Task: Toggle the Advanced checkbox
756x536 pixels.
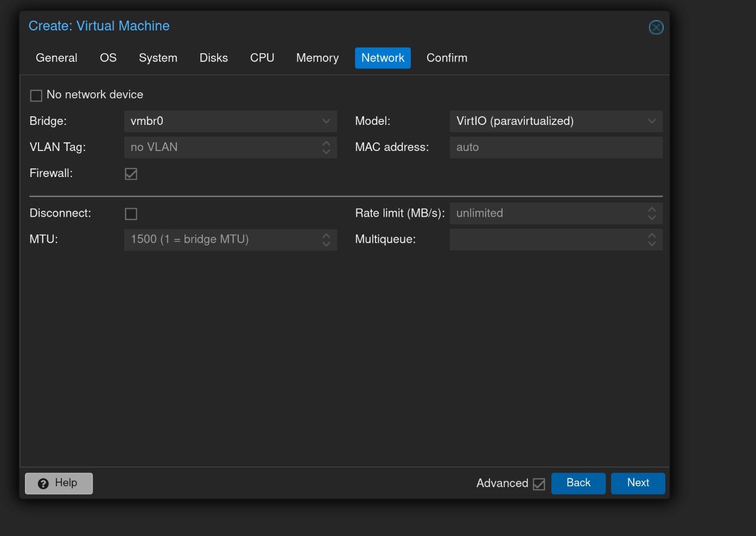Action: click(539, 484)
